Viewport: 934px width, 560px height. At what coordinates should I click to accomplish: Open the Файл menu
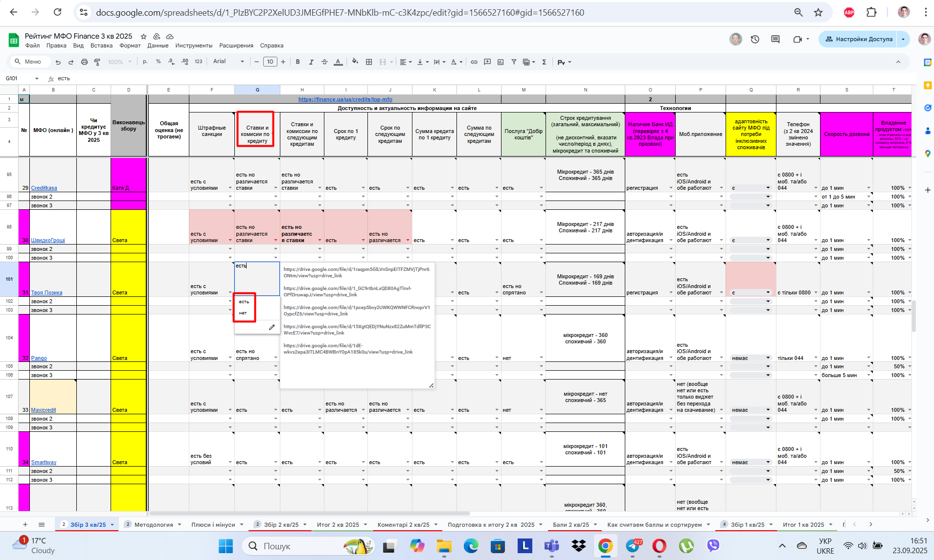[x=32, y=45]
